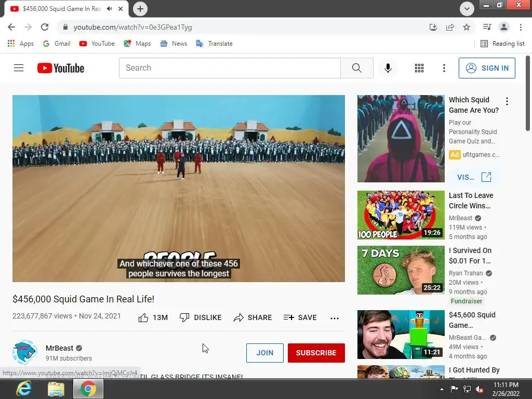Open Last To Leave Circle Wins thumbnail

[401, 215]
